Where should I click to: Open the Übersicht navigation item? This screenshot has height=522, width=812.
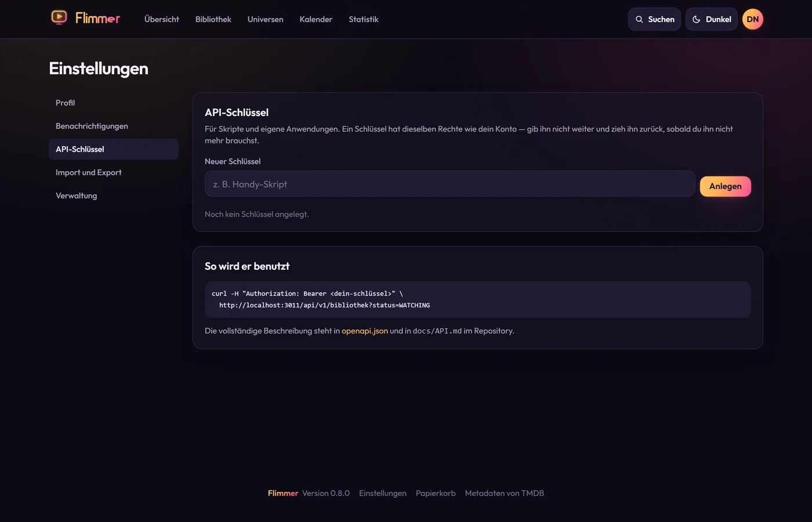pyautogui.click(x=162, y=19)
